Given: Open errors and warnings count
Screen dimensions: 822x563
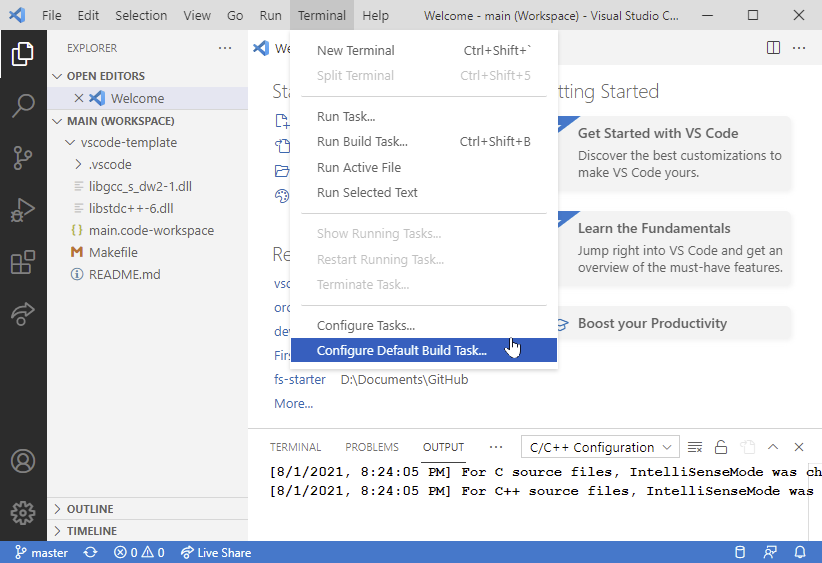Looking at the screenshot, I should coord(139,553).
